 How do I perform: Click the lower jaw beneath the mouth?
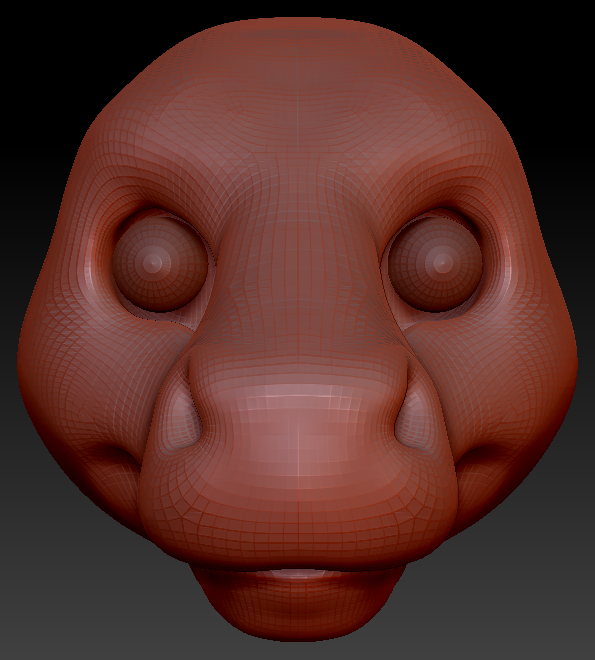tap(298, 604)
